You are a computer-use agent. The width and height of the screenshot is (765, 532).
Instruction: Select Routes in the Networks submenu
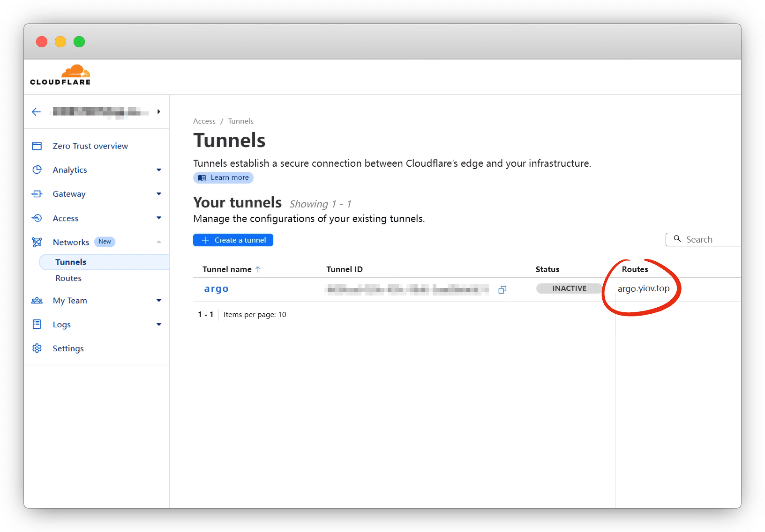(x=68, y=278)
